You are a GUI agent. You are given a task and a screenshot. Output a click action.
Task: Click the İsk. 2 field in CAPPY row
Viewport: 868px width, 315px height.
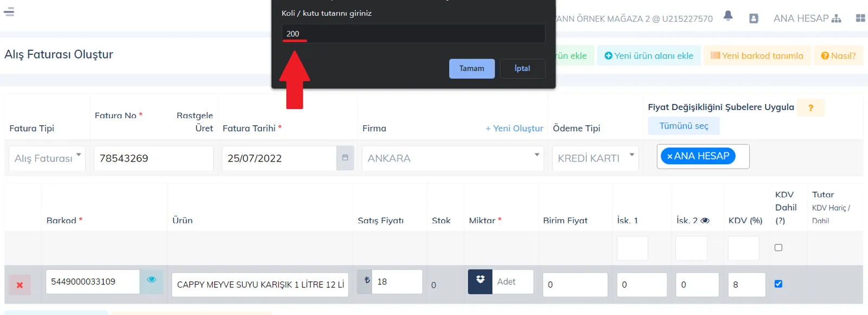pyautogui.click(x=697, y=285)
